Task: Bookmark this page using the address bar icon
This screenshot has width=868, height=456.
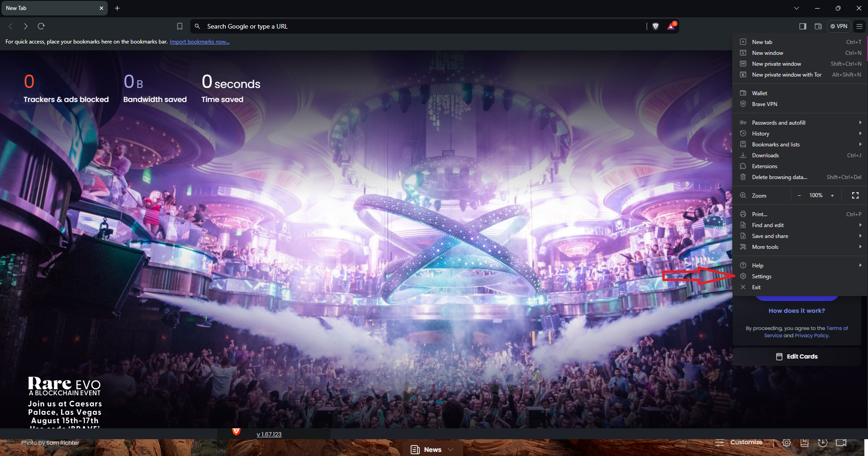Action: (180, 26)
